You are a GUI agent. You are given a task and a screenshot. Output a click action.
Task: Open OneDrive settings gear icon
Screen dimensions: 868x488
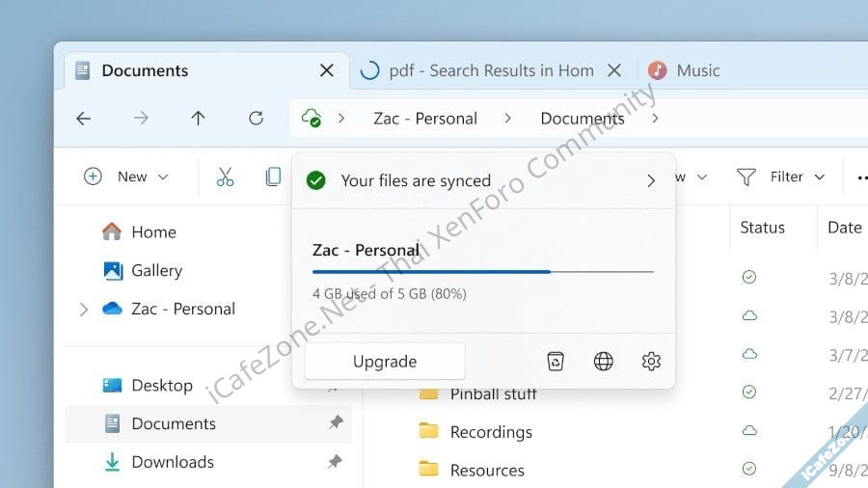[651, 362]
